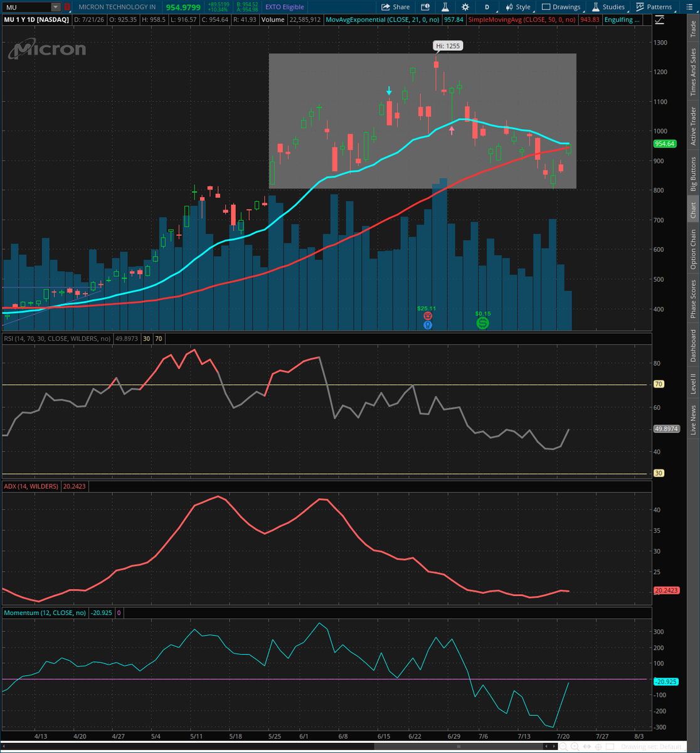Switch to the Live News tab
The height and width of the screenshot is (753, 700).
693,420
